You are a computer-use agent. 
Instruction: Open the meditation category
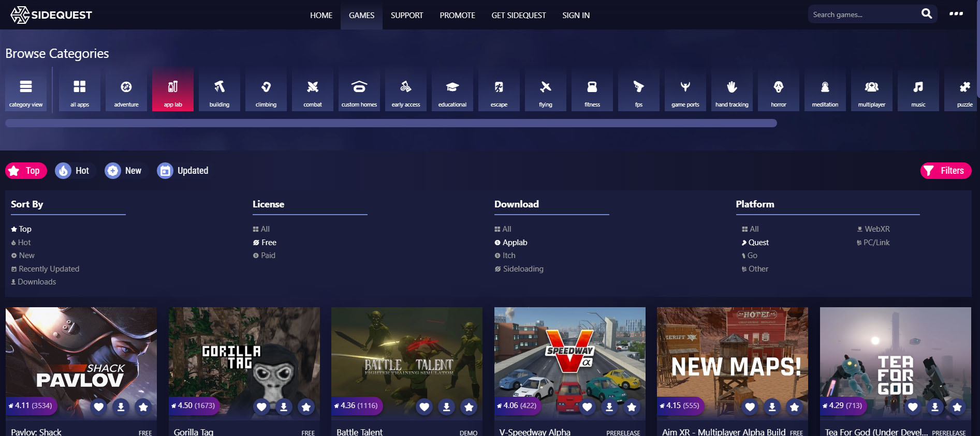coord(825,89)
